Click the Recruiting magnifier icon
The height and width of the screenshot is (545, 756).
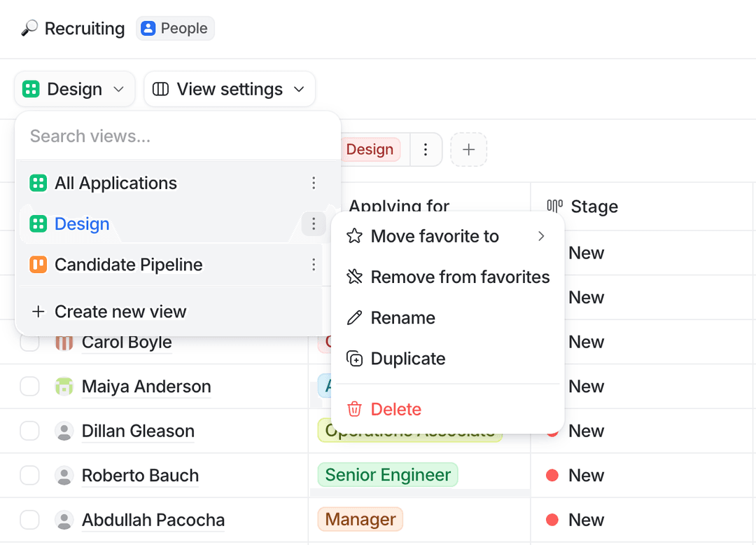click(x=29, y=29)
